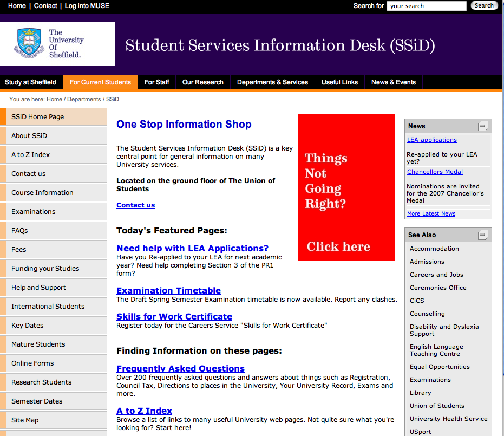Open the Useful Links tab
The height and width of the screenshot is (436, 504).
(x=340, y=82)
